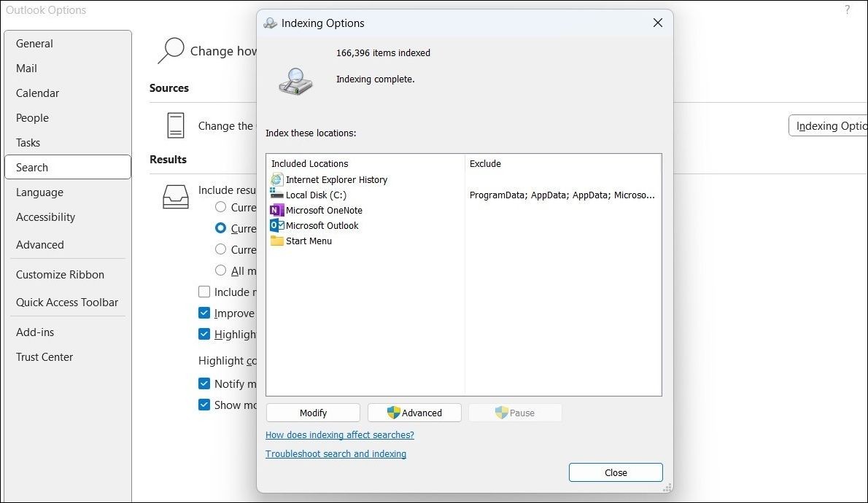The height and width of the screenshot is (503, 868).
Task: Open the Trust Center category
Action: 68,357
